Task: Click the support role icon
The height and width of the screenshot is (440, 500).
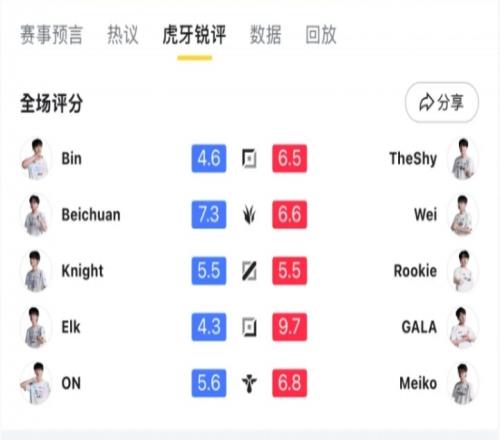Action: coord(249,383)
